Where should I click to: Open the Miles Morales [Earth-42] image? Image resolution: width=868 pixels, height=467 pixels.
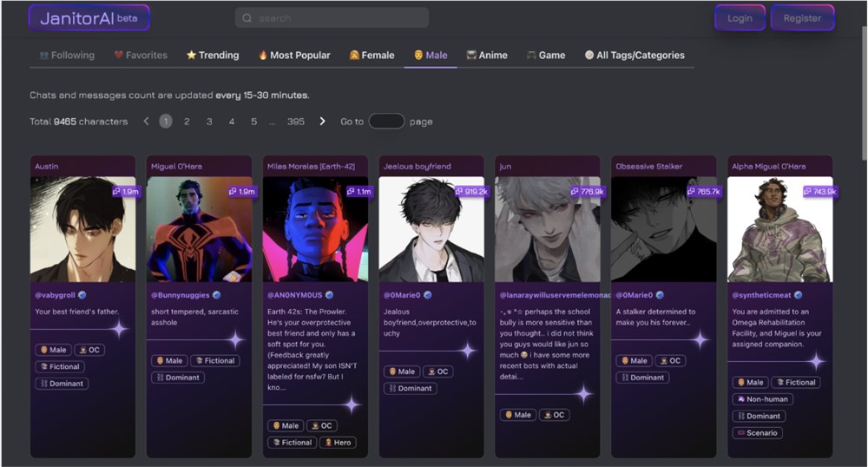pos(315,230)
